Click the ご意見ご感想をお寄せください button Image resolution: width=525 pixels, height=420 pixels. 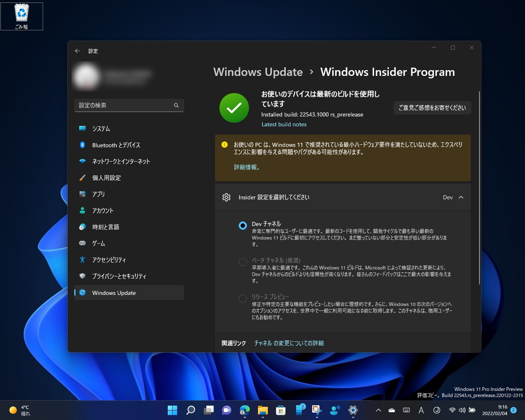point(432,108)
